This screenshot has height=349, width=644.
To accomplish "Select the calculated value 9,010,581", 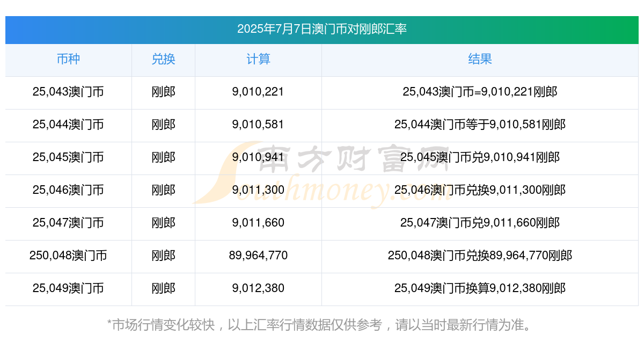I will coord(258,125).
